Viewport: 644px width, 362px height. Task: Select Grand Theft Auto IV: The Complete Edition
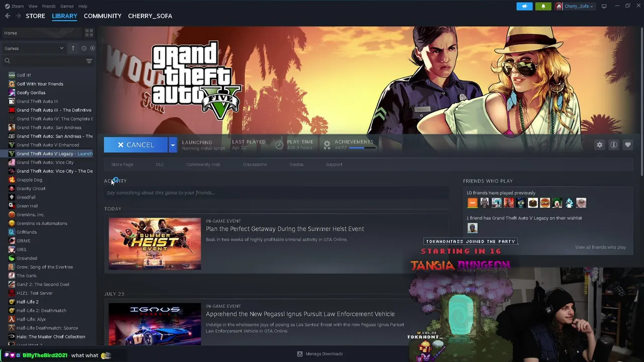point(54,119)
